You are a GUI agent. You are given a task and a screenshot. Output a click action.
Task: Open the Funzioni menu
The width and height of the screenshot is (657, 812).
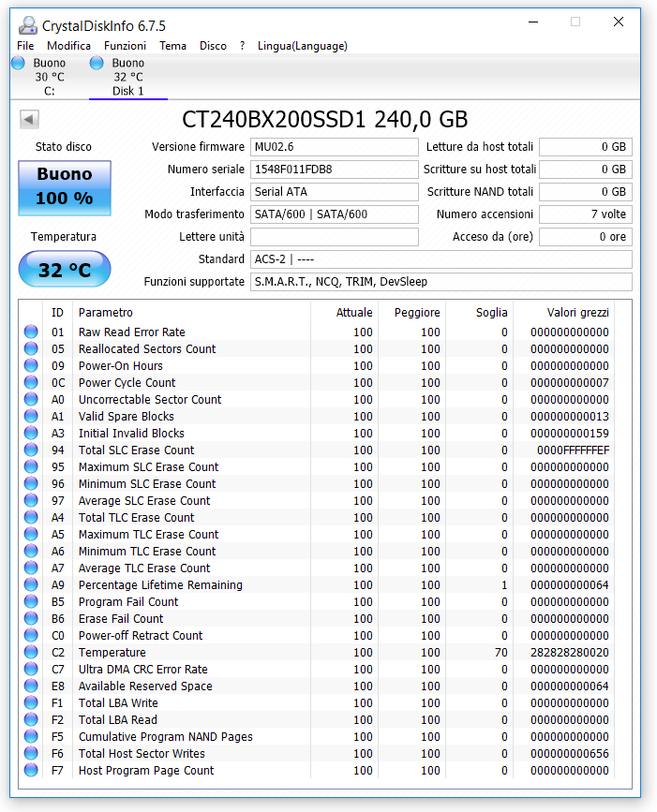point(125,46)
